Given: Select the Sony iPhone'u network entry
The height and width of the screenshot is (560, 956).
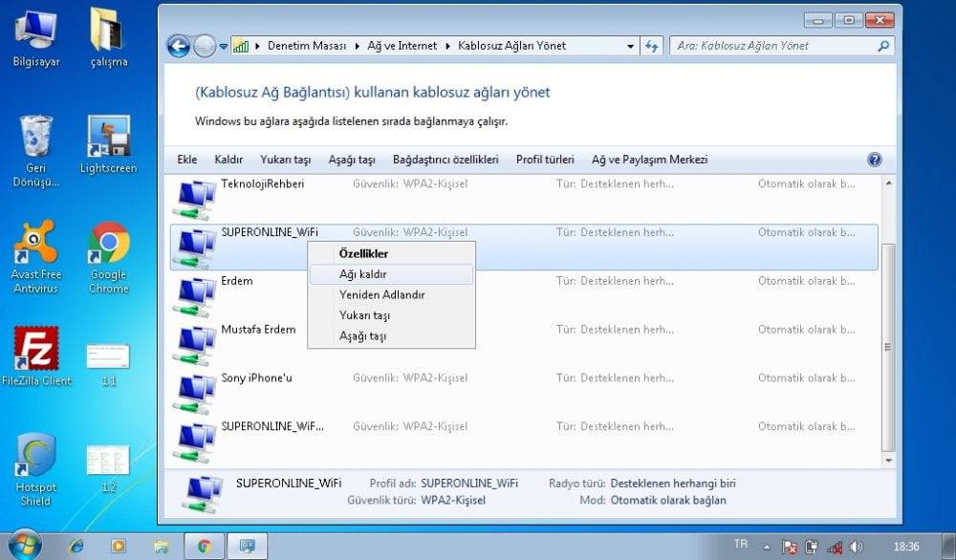Looking at the screenshot, I should pos(524,393).
